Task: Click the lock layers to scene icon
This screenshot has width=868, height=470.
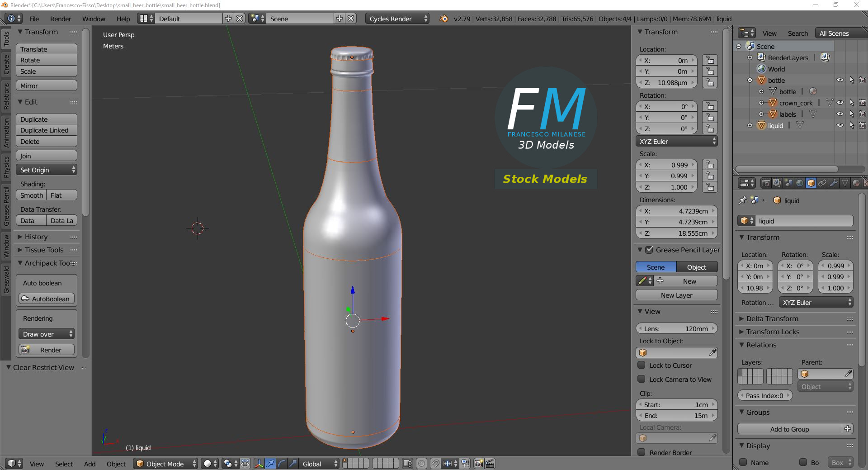Action: coord(407,463)
